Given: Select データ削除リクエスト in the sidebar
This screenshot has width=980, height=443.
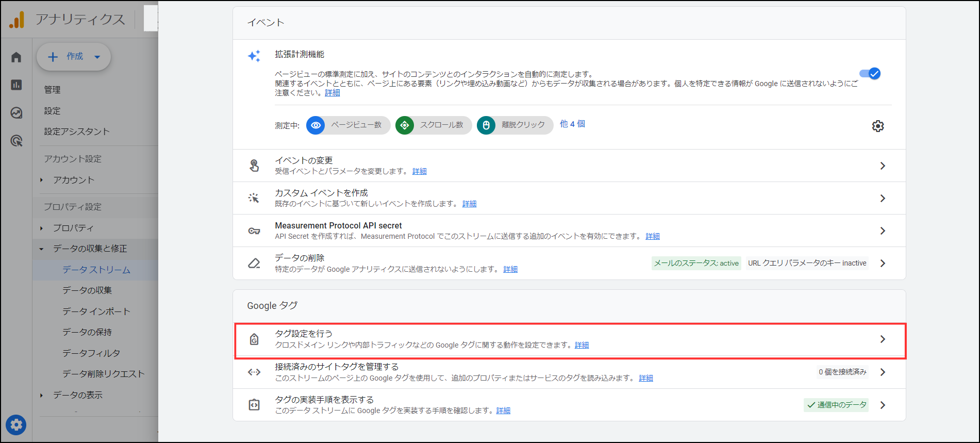Looking at the screenshot, I should click(104, 374).
